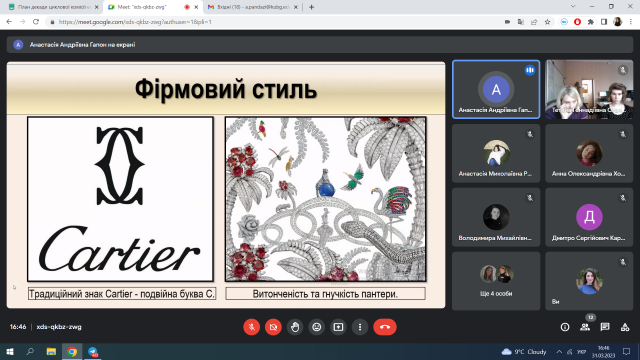Switch to the Gmail inbox tab
The width and height of the screenshot is (640, 360).
point(253,7)
